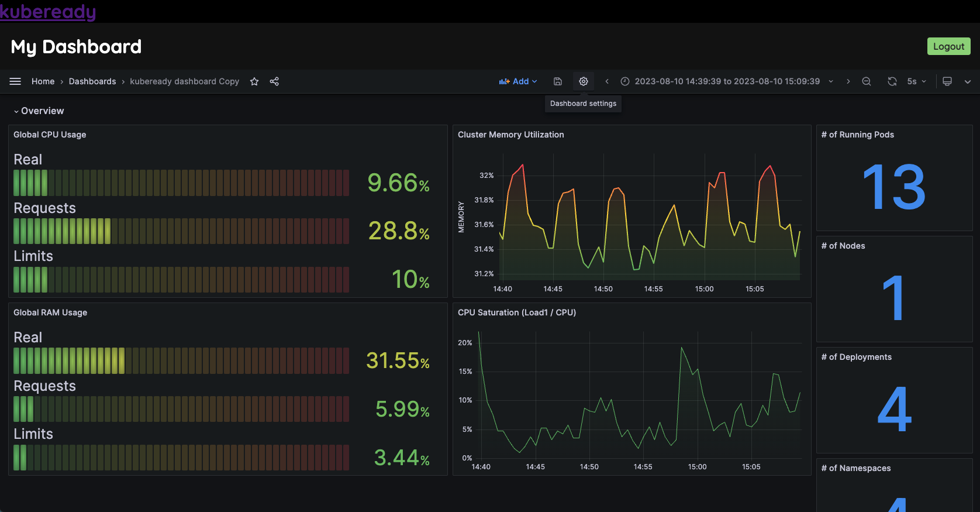Open the 5s refresh interval dropdown
980x512 pixels.
pyautogui.click(x=916, y=81)
